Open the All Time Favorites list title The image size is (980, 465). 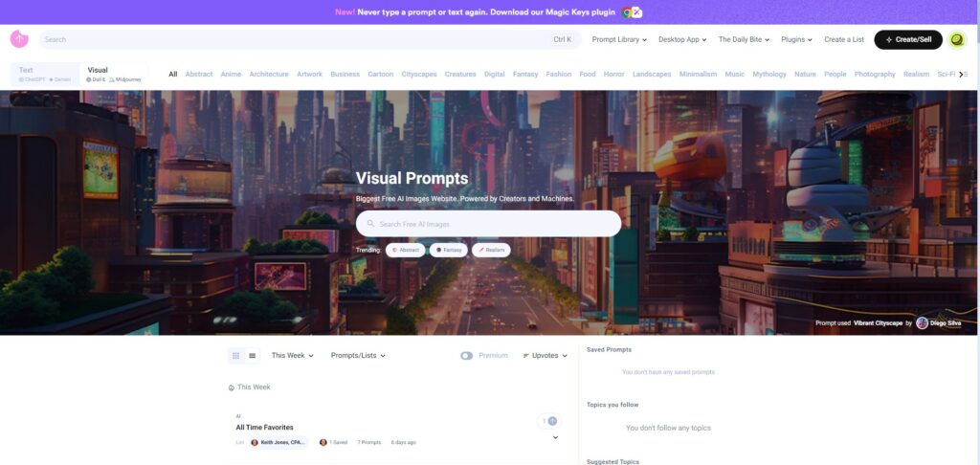[x=264, y=428]
